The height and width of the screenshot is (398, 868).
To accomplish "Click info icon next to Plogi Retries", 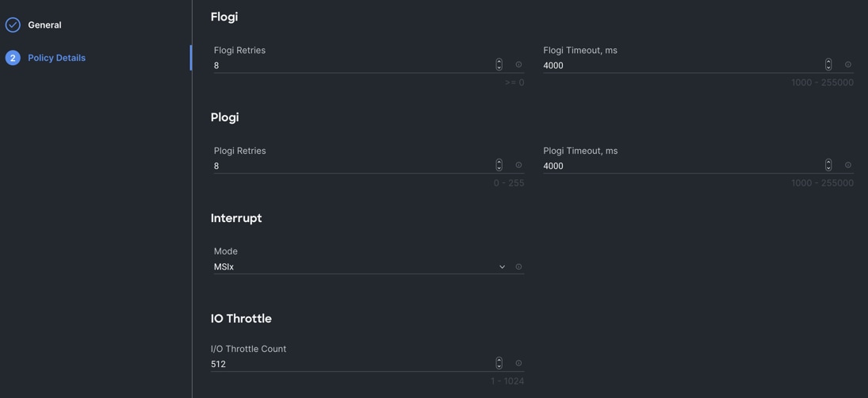I will (518, 166).
